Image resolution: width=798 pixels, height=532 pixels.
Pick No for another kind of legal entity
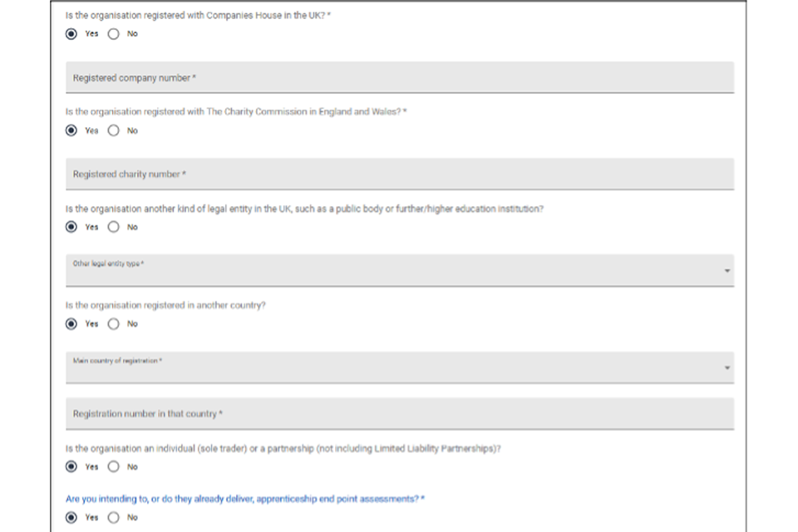[x=113, y=227]
